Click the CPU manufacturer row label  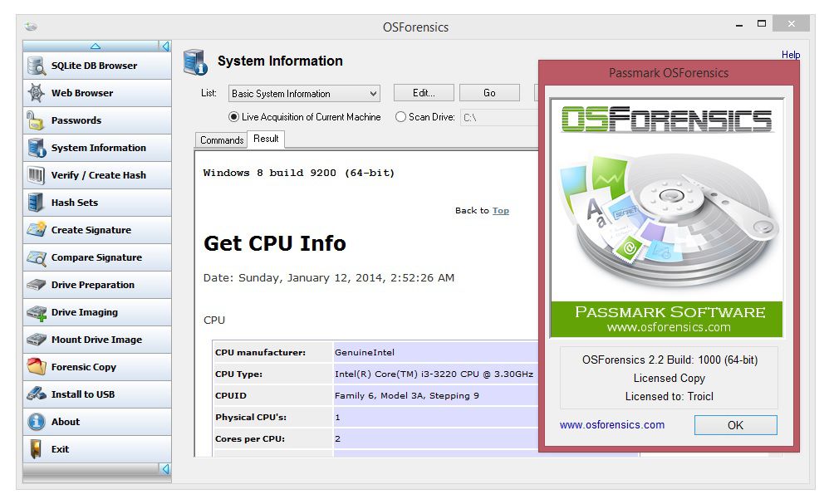point(260,352)
